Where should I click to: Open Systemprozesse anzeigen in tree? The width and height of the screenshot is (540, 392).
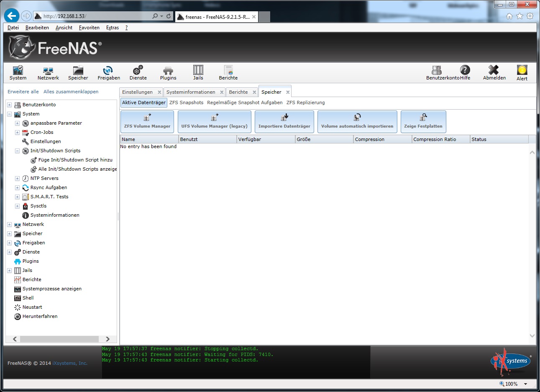coord(52,289)
